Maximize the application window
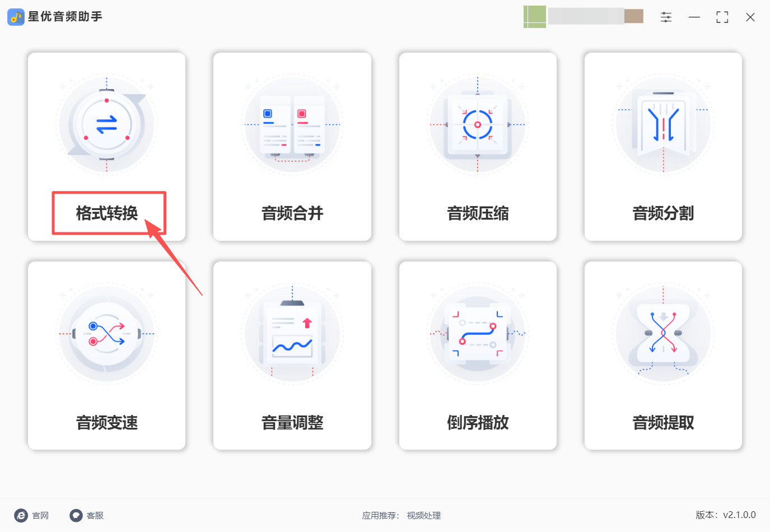This screenshot has width=770, height=532. 722,17
